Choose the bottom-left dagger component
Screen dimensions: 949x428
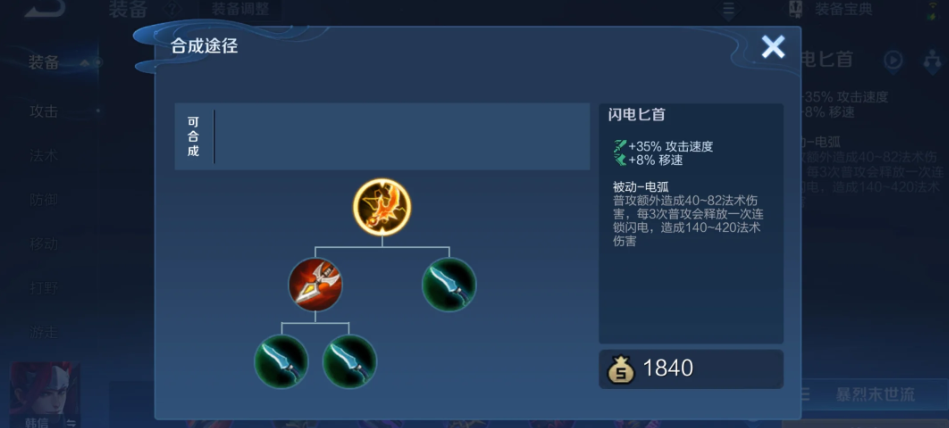pos(281,361)
